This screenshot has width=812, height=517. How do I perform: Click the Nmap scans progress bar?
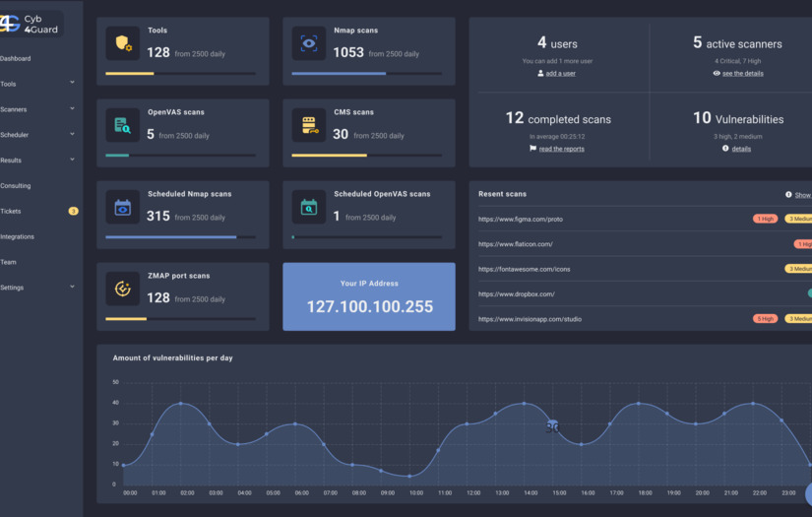[367, 74]
